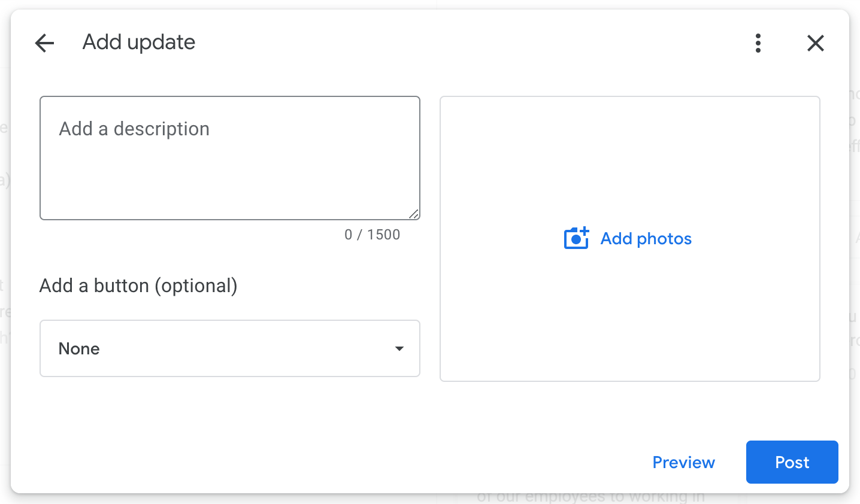Viewport: 860px width, 504px height.
Task: Click the blank space below the None dropdown
Action: click(230, 413)
